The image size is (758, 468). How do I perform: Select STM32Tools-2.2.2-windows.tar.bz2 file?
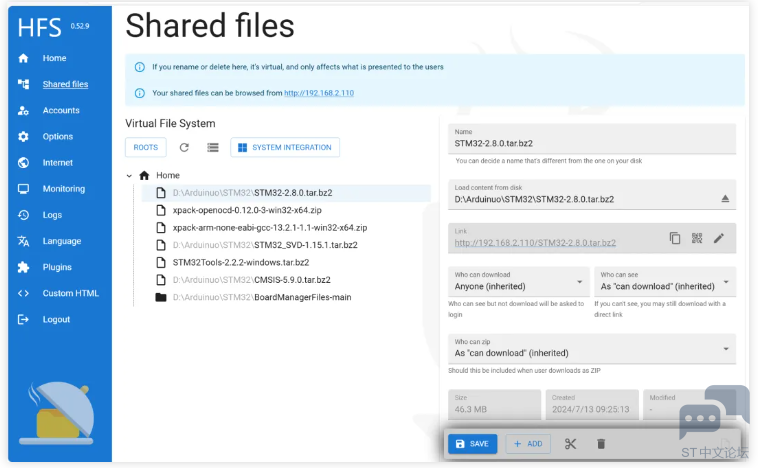point(241,263)
